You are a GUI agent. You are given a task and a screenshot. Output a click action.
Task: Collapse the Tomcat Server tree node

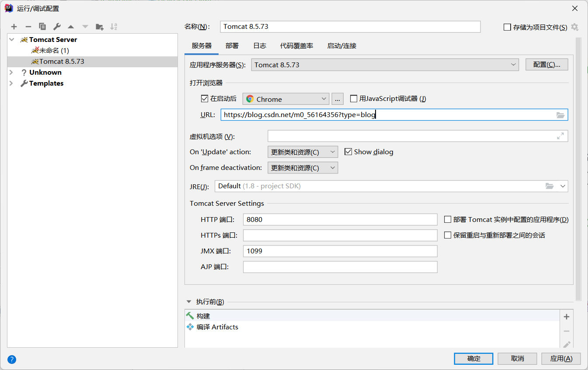12,39
